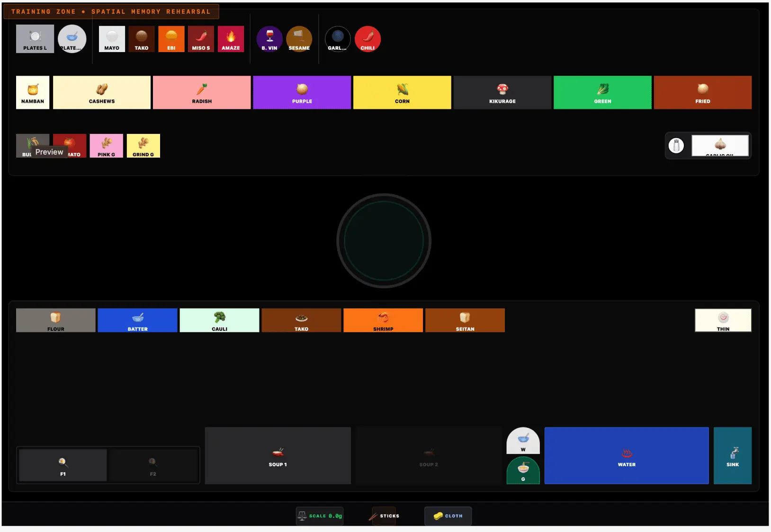Select the dimmed SOUP 2 station

pyautogui.click(x=429, y=456)
